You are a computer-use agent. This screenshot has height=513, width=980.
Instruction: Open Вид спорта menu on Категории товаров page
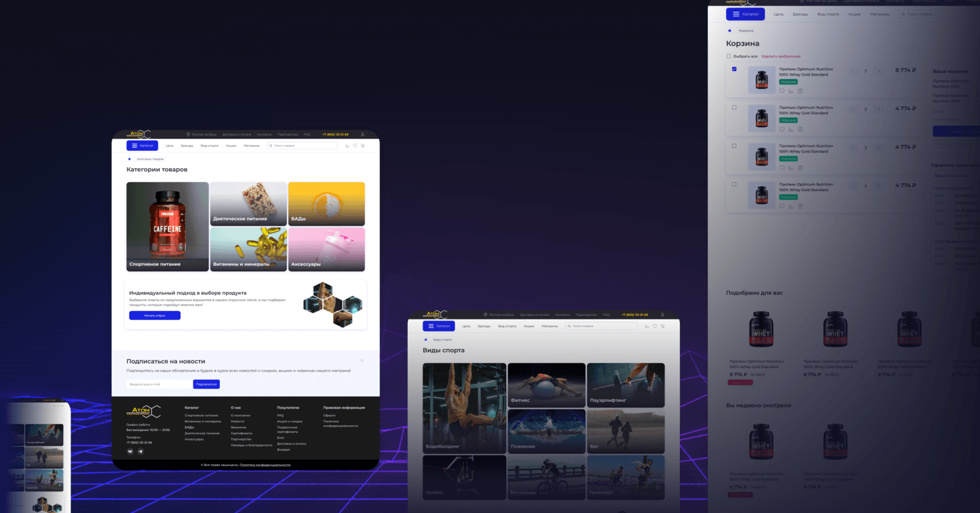click(210, 146)
